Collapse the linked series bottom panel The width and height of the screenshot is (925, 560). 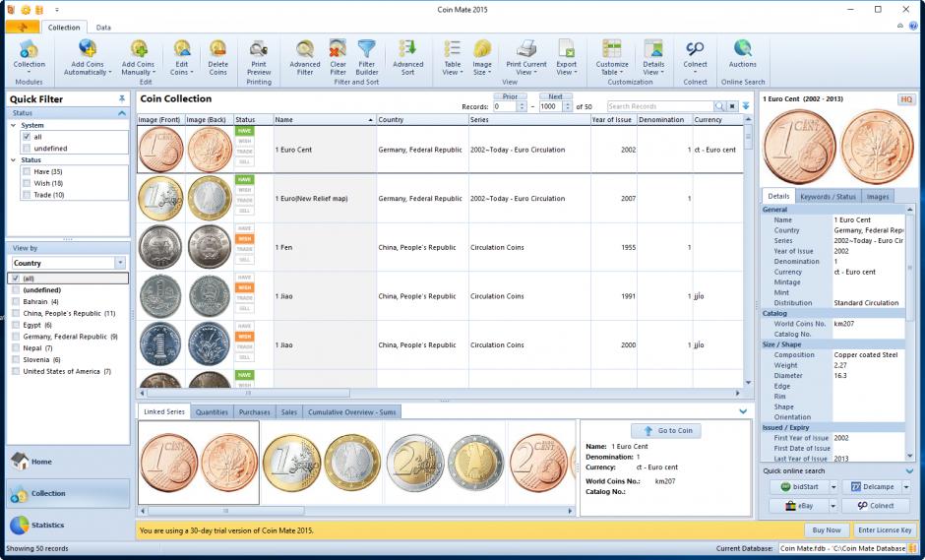[743, 411]
